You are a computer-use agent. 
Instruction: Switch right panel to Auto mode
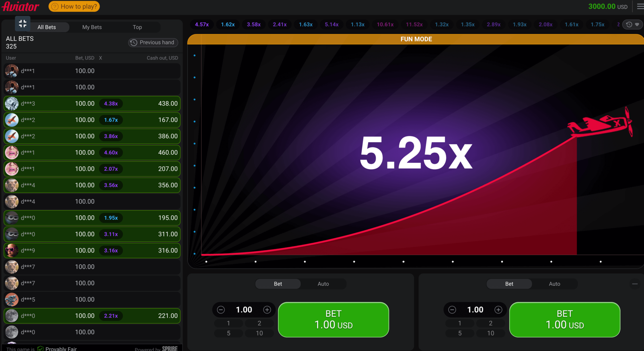[554, 284]
